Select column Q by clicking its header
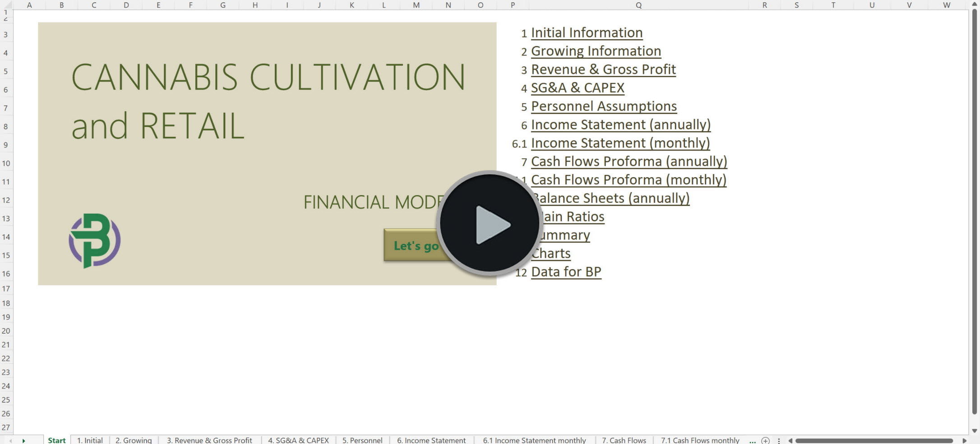This screenshot has width=980, height=444. (638, 5)
